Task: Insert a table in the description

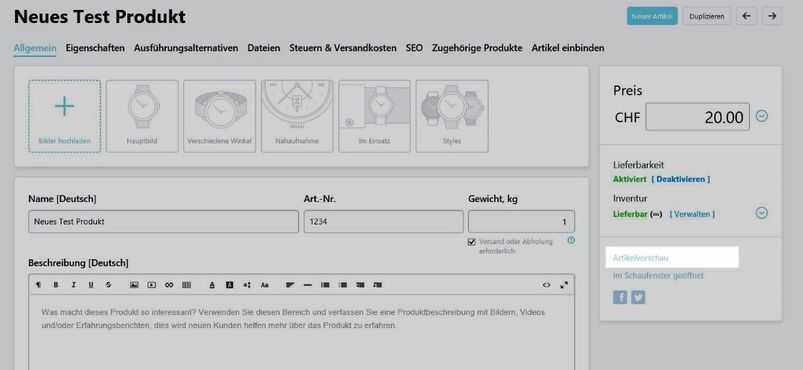Action: tap(186, 285)
